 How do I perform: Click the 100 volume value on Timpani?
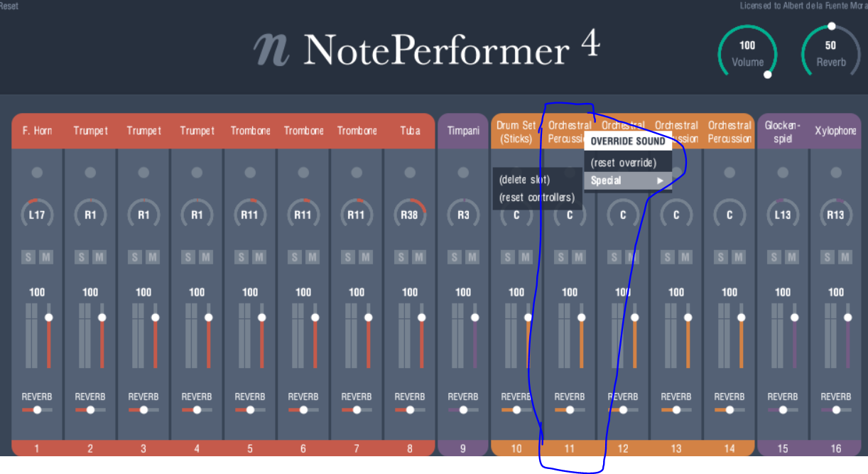(x=463, y=292)
